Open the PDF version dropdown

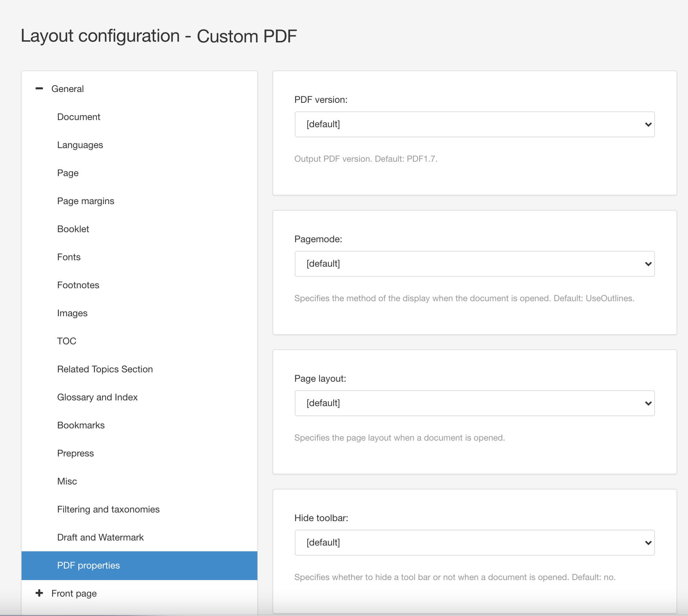tap(474, 124)
